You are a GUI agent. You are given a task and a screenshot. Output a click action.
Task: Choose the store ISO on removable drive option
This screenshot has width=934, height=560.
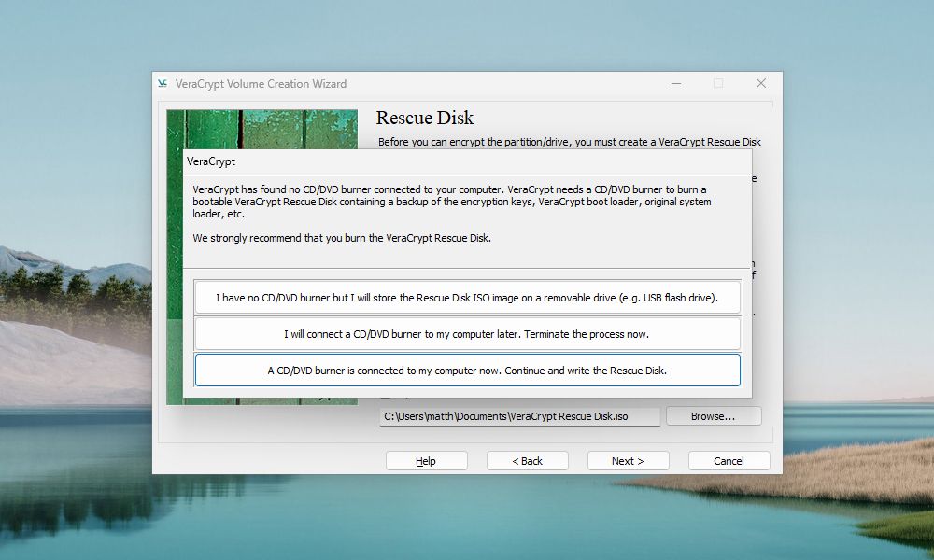click(x=467, y=297)
